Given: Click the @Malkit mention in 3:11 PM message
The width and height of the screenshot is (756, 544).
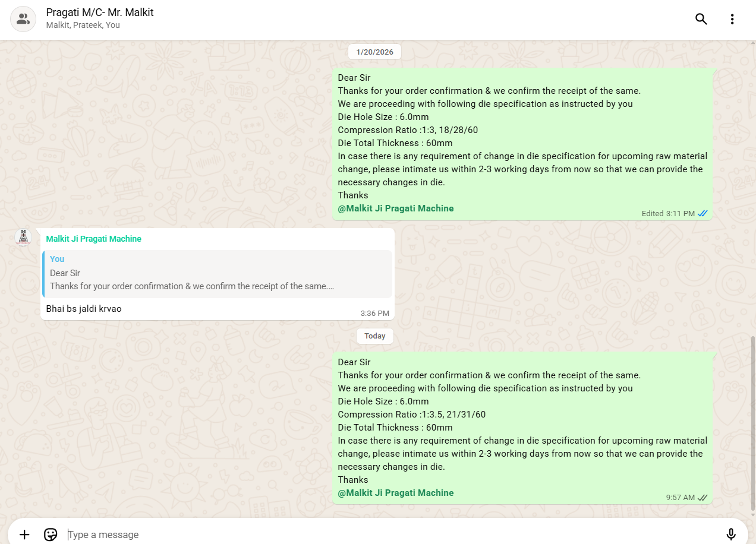Looking at the screenshot, I should (396, 208).
